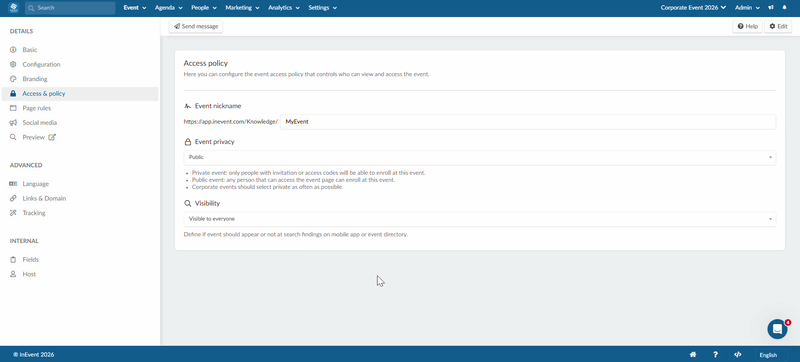Open the Event privacy Public dropdown
The height and width of the screenshot is (362, 800).
point(480,158)
